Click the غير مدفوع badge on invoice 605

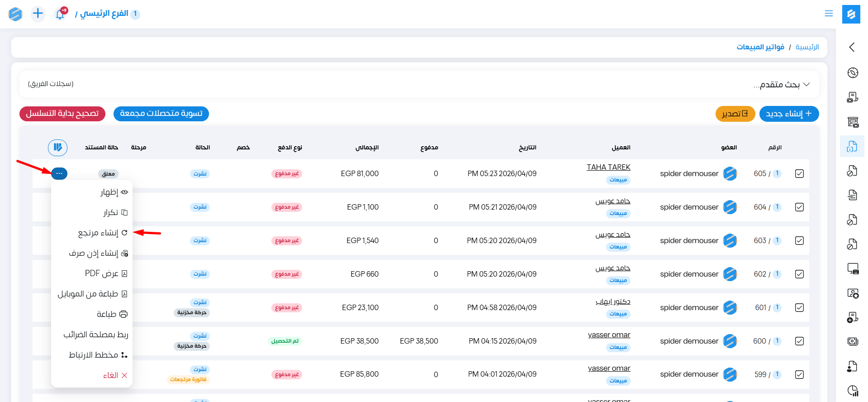(287, 174)
